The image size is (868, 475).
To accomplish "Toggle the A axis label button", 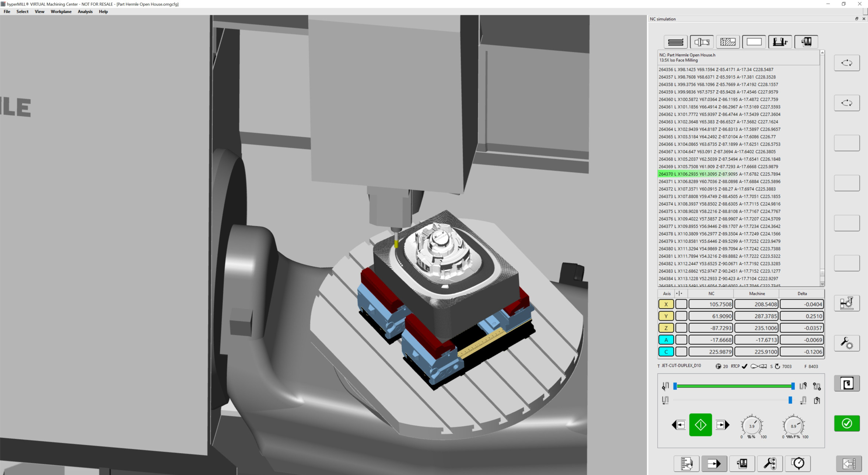I will (666, 340).
